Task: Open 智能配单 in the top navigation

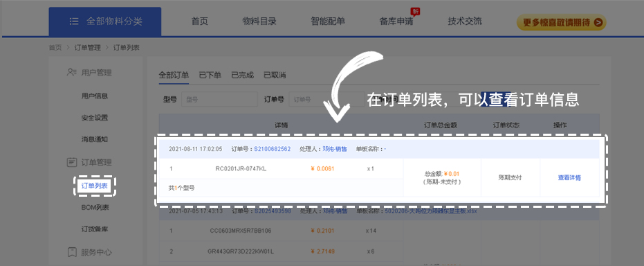Action: 328,21
